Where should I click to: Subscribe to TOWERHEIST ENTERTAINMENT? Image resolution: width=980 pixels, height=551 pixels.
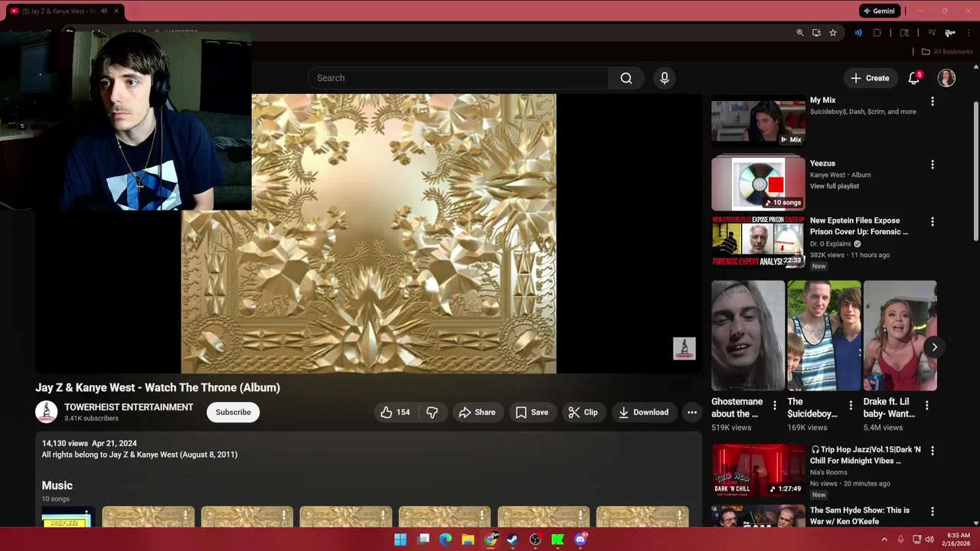pyautogui.click(x=233, y=412)
